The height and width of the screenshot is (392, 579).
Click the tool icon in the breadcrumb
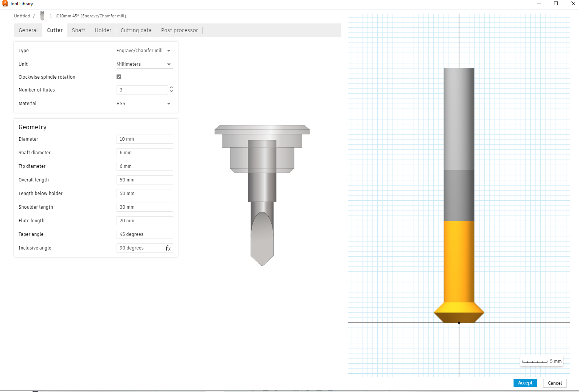42,16
